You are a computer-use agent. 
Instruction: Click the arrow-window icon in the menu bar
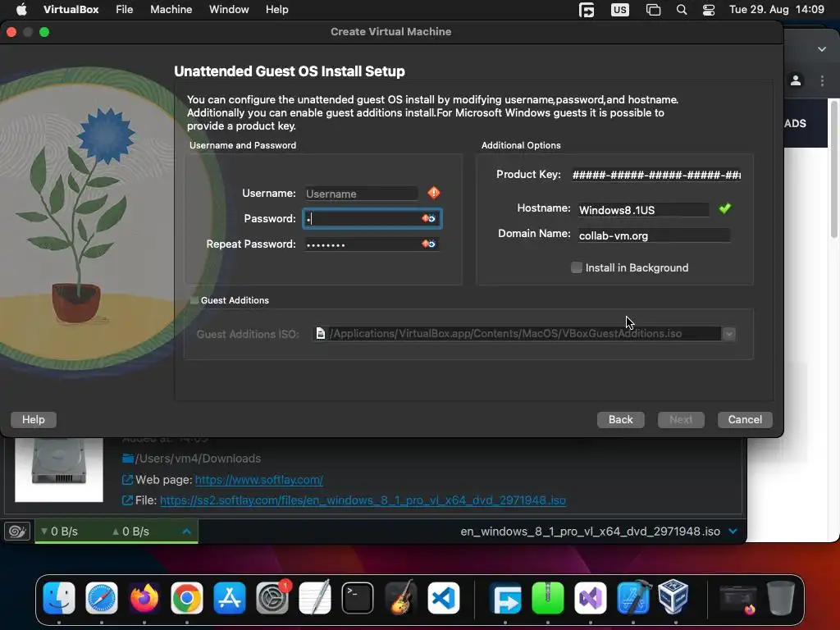pyautogui.click(x=587, y=10)
